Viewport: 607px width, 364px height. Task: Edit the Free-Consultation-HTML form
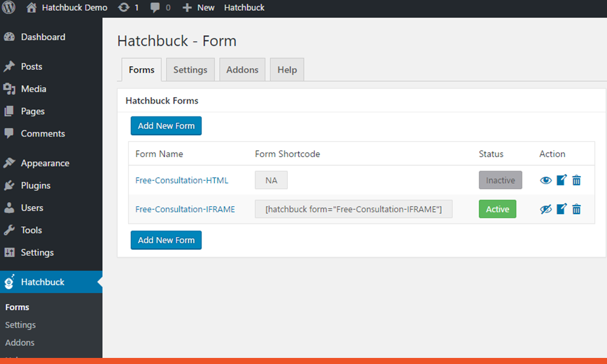click(561, 180)
